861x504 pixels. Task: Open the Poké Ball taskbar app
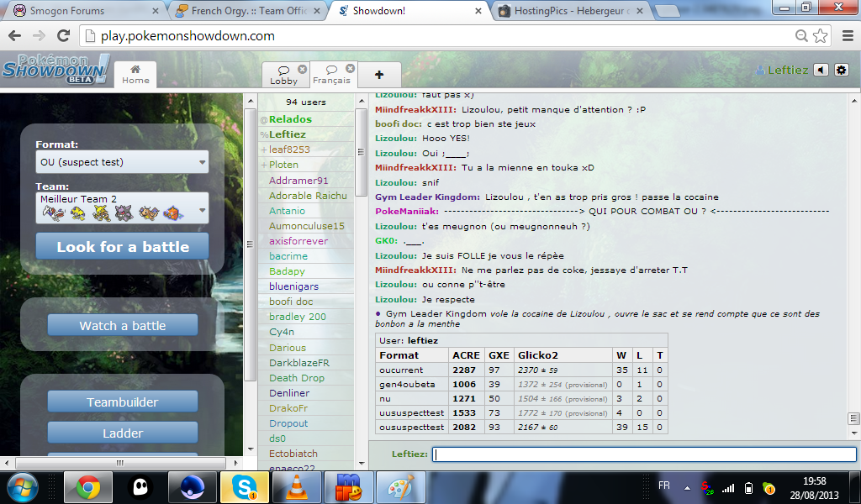pos(193,487)
